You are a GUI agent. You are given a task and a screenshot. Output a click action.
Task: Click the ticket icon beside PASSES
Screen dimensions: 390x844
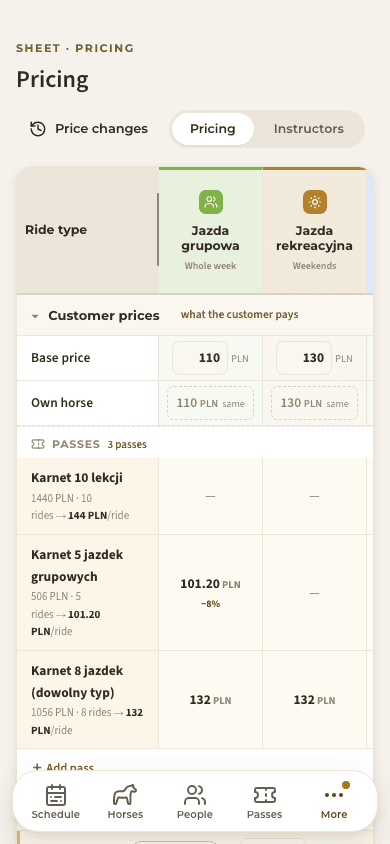(38, 444)
